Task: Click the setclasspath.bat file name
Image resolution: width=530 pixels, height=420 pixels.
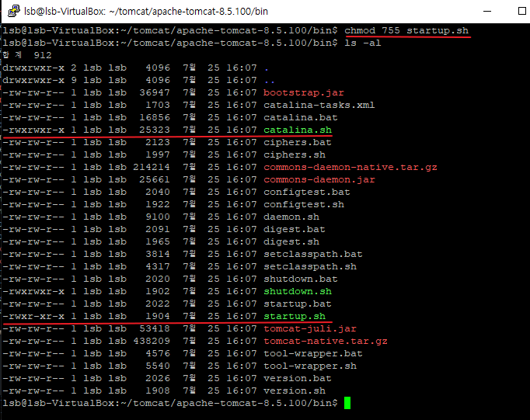Action: (x=312, y=254)
